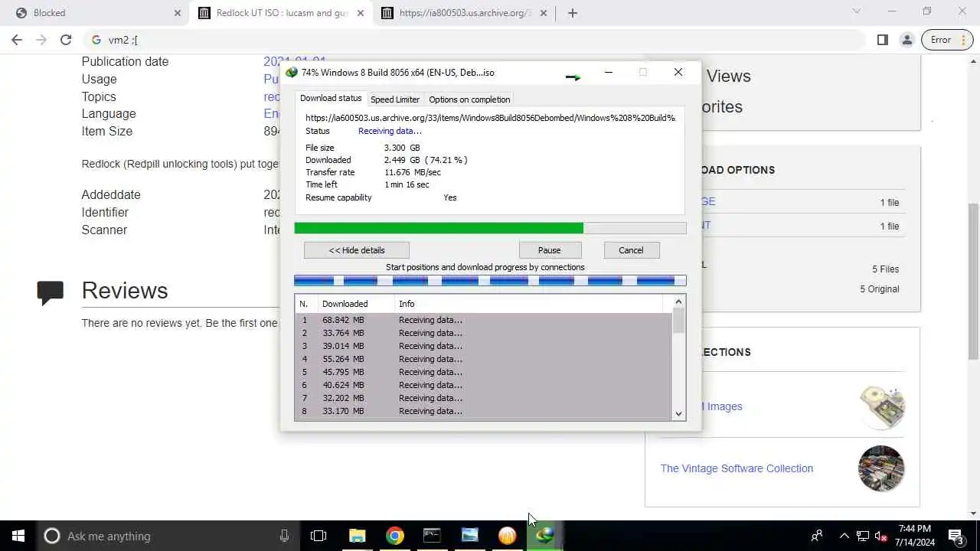Select connection 6 with 40.624 MB
Image resolution: width=980 pixels, height=551 pixels.
pyautogui.click(x=483, y=385)
